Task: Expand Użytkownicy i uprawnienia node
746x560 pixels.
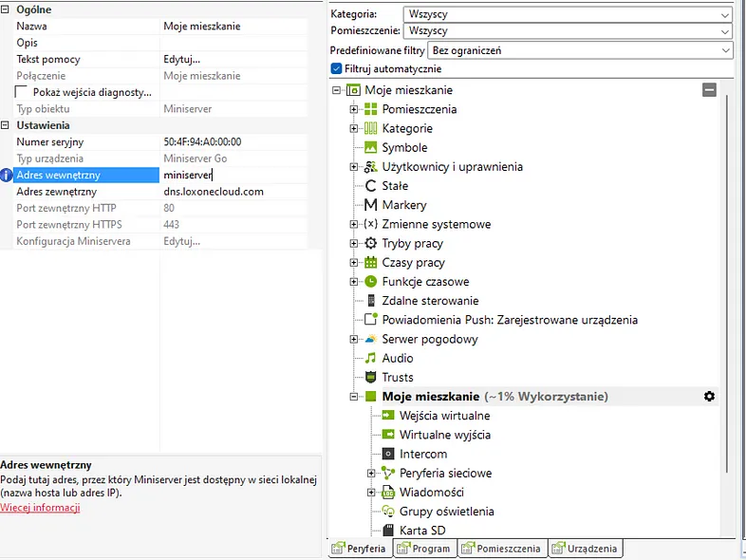Action: point(353,166)
